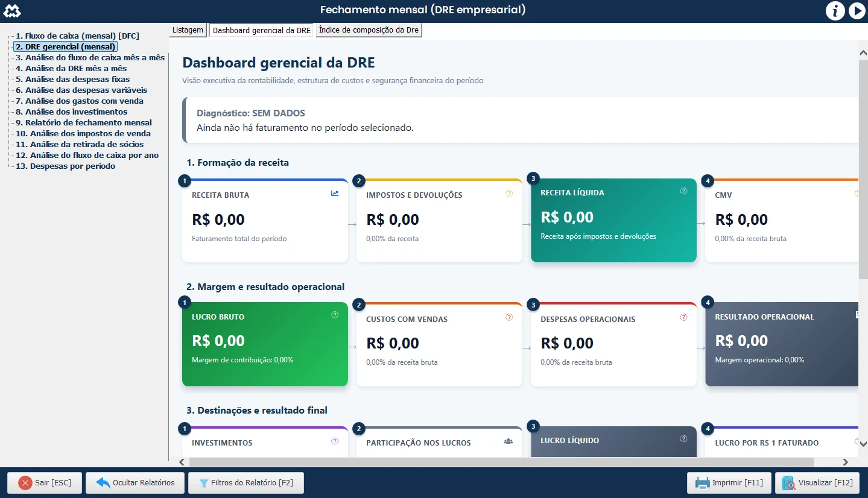Click '3. Destinações e resultado final' heading
Screen dimensions: 868x498
coord(257,411)
